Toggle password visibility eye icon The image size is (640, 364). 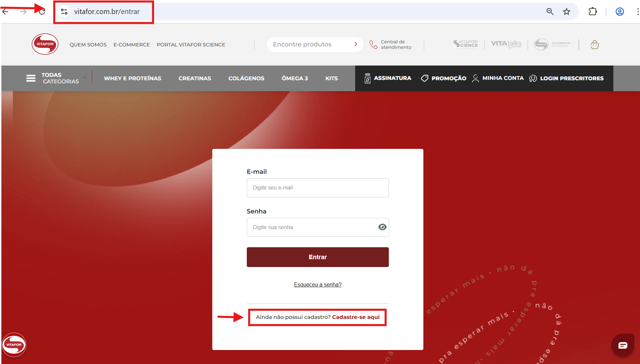[382, 227]
